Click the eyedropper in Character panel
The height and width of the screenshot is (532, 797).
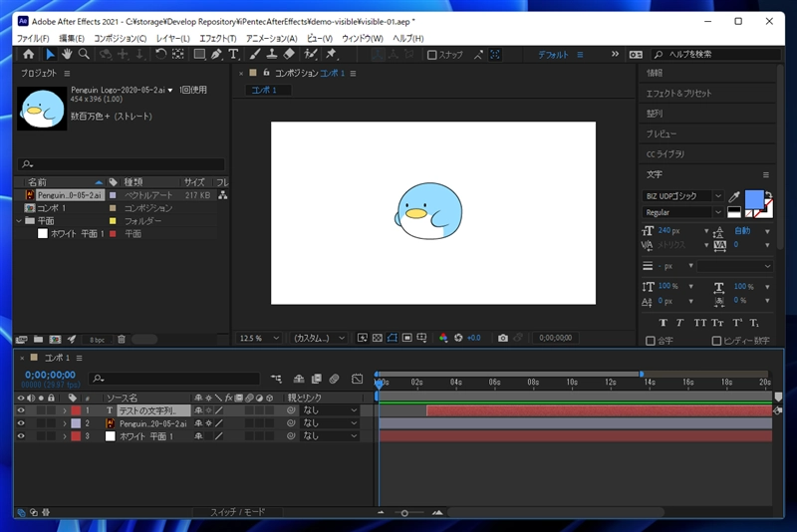point(734,196)
